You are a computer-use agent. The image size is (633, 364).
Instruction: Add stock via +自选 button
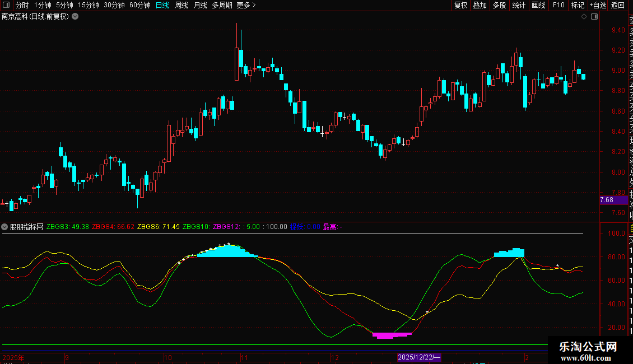coord(598,5)
